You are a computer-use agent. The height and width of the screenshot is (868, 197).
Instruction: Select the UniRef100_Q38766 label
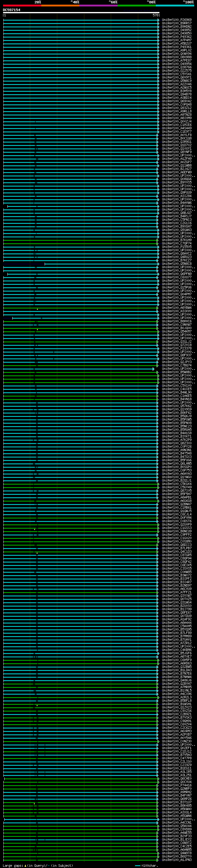(176, 67)
